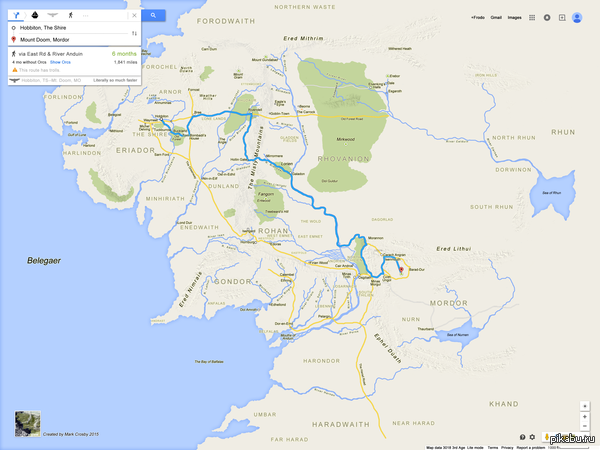
Task: Click the help question mark icon
Action: click(x=522, y=437)
